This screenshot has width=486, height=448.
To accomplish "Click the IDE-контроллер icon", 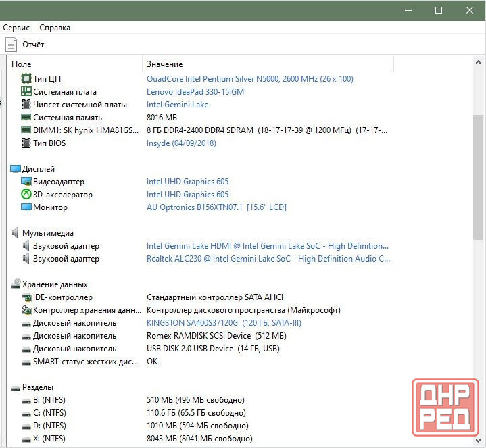I will [x=26, y=297].
